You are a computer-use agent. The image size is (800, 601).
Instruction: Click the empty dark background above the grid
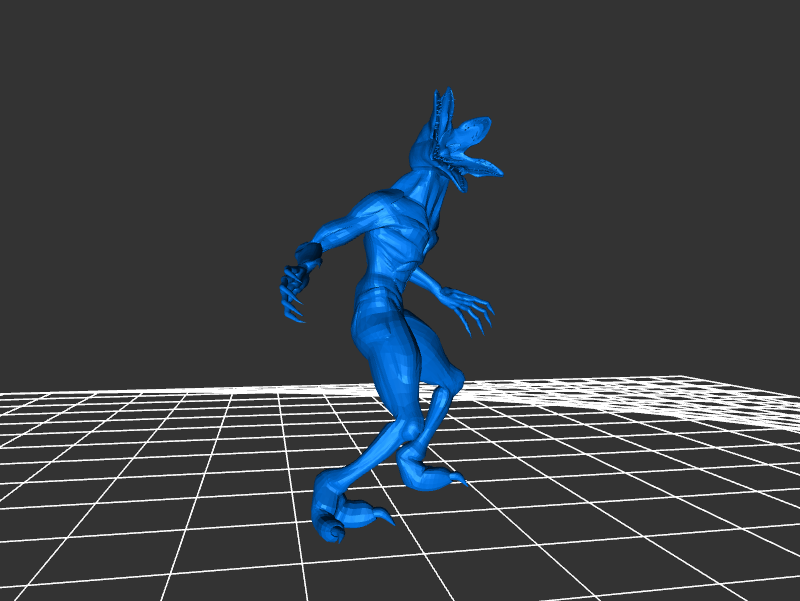coord(150,150)
